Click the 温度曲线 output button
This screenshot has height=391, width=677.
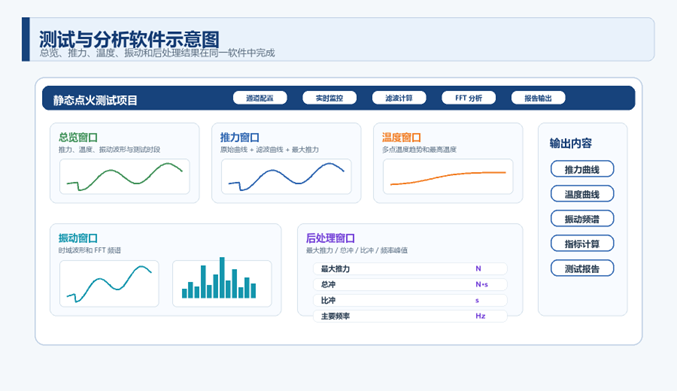[582, 194]
